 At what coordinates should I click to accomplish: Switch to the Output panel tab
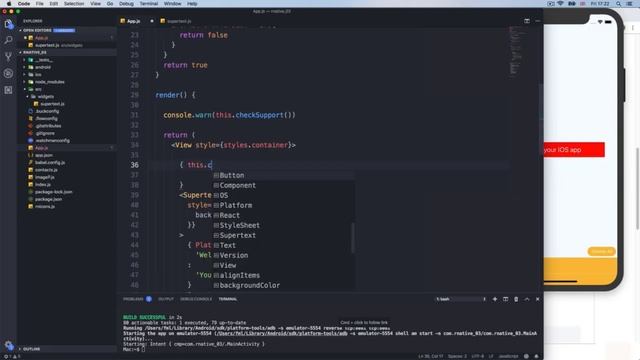pyautogui.click(x=166, y=299)
